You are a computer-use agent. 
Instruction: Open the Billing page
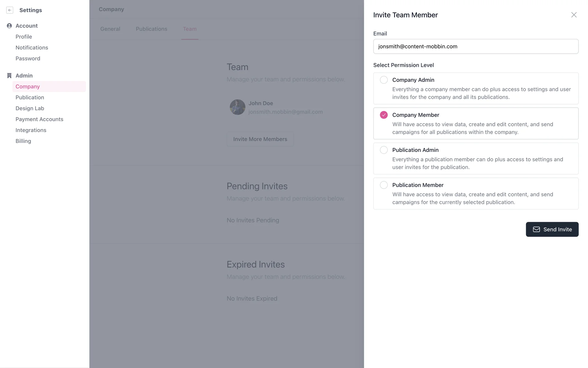click(x=23, y=141)
